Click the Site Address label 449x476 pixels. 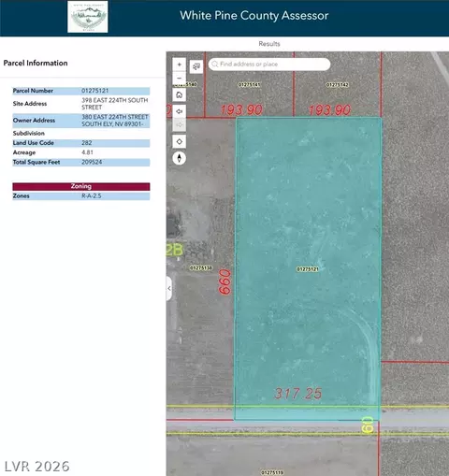pyautogui.click(x=30, y=104)
